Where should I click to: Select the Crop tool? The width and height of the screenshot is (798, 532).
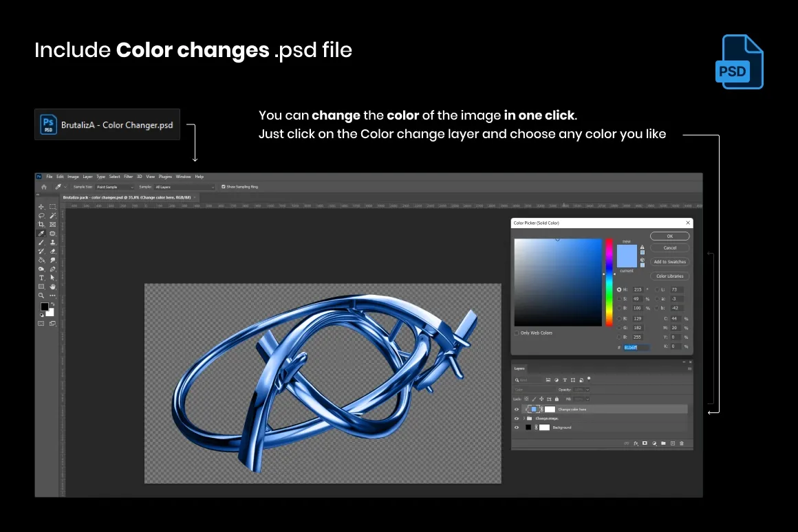[x=41, y=224]
